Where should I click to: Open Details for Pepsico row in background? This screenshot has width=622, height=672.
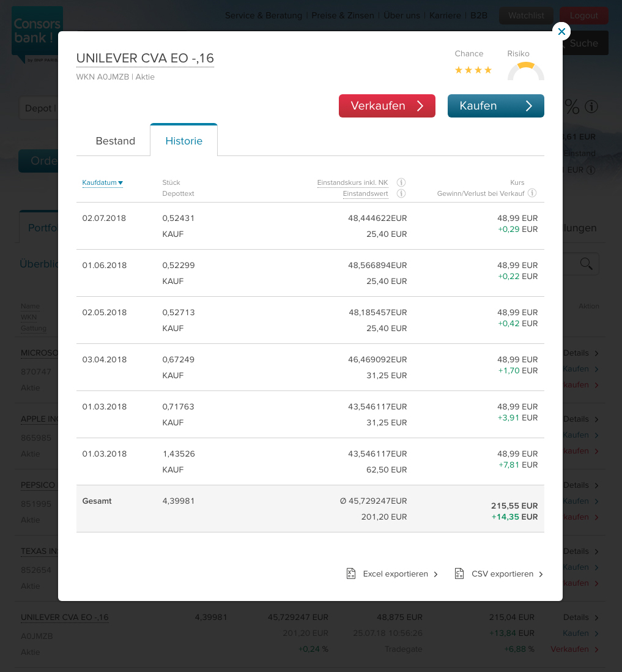click(581, 485)
